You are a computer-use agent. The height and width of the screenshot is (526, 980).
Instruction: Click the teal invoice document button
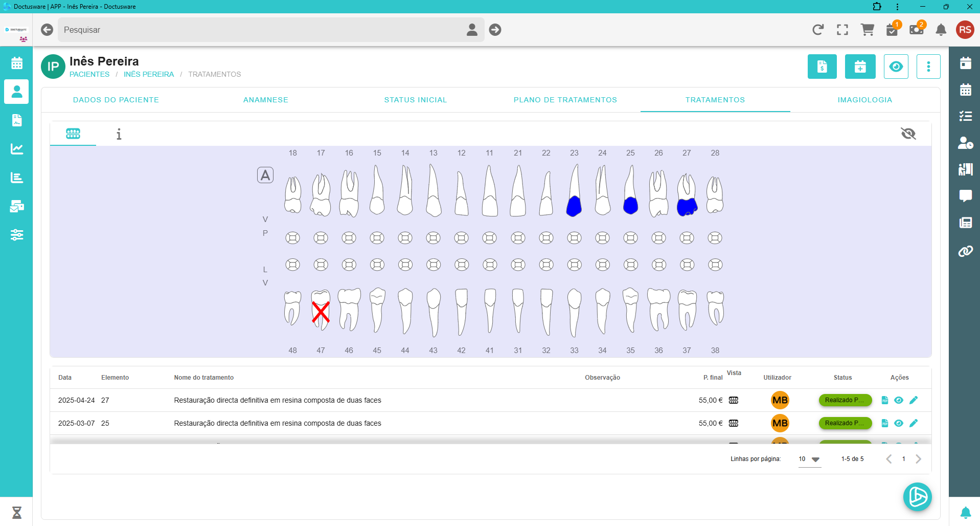tap(822, 67)
